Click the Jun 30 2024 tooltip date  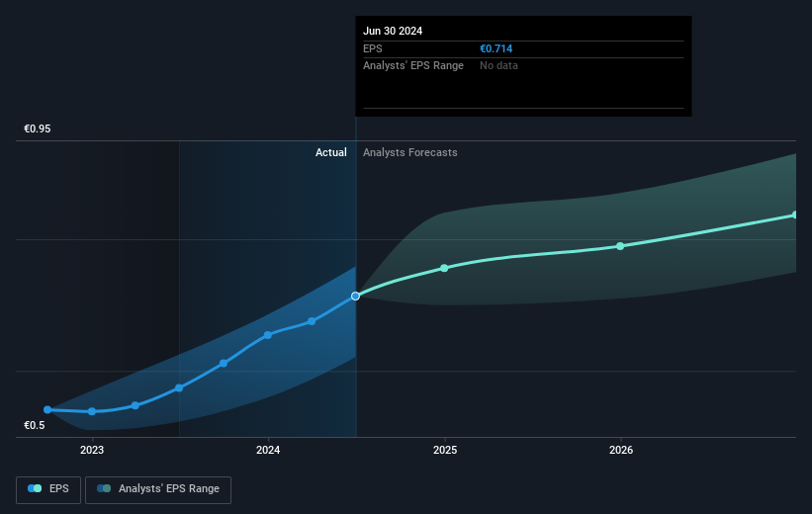point(393,31)
